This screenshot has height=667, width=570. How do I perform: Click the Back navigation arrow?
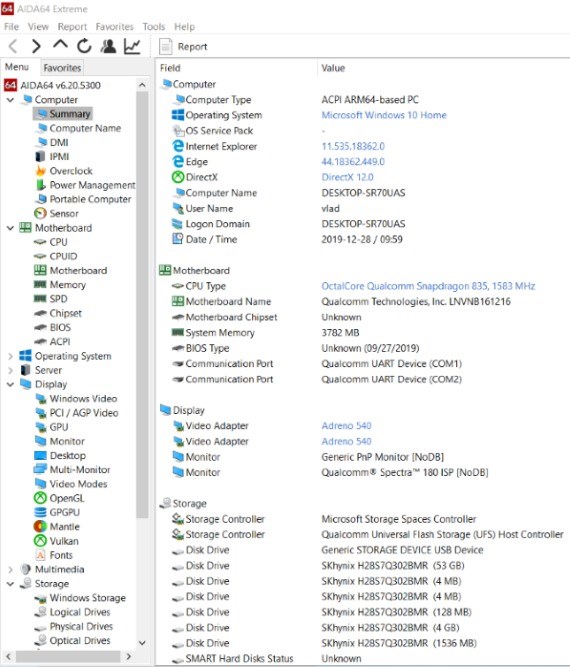13,46
